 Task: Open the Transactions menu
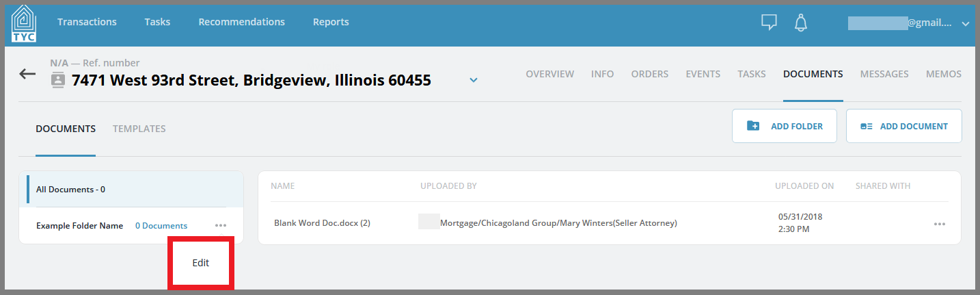pos(87,22)
